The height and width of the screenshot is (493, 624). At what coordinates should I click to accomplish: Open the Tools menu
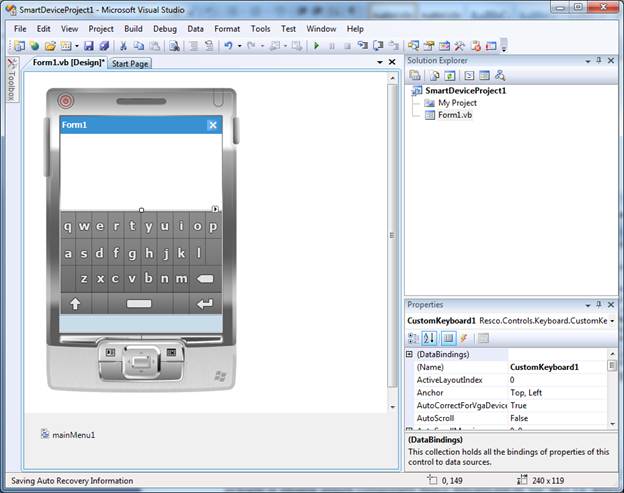[x=260, y=29]
